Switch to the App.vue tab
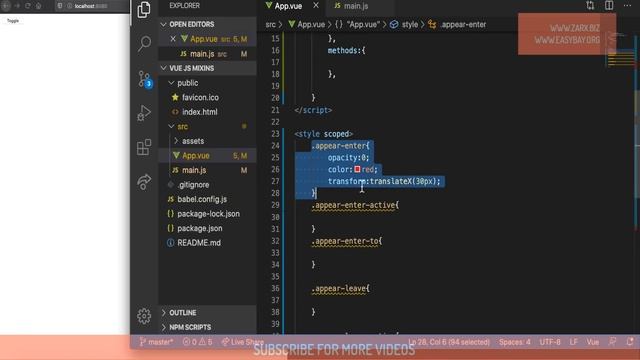 [x=288, y=6]
